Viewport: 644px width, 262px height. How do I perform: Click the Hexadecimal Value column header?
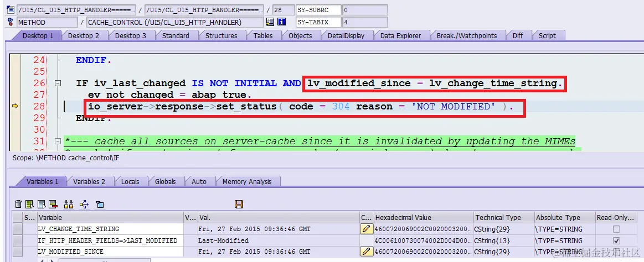423,217
